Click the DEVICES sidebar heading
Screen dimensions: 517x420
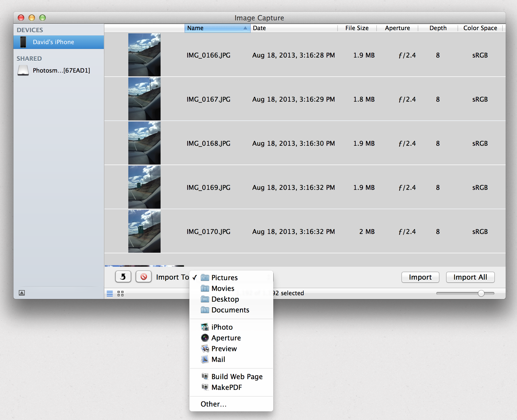coord(30,30)
